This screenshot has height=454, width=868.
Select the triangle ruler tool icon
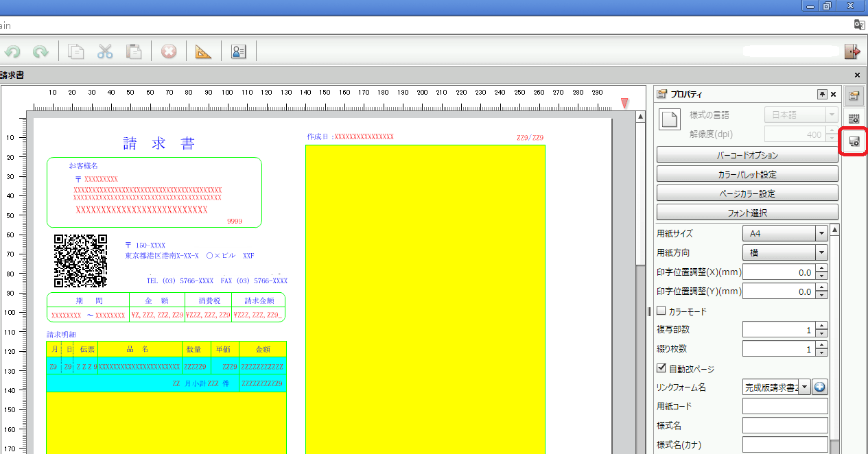[204, 51]
